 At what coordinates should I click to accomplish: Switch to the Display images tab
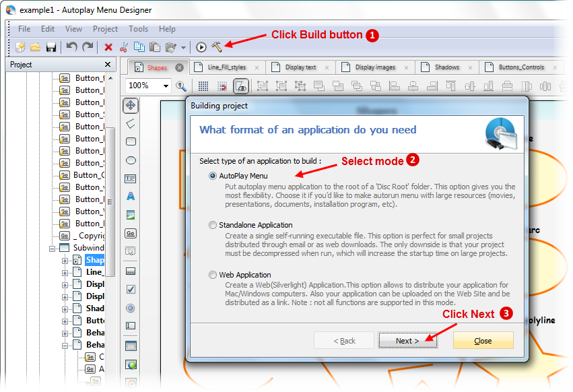click(x=375, y=67)
